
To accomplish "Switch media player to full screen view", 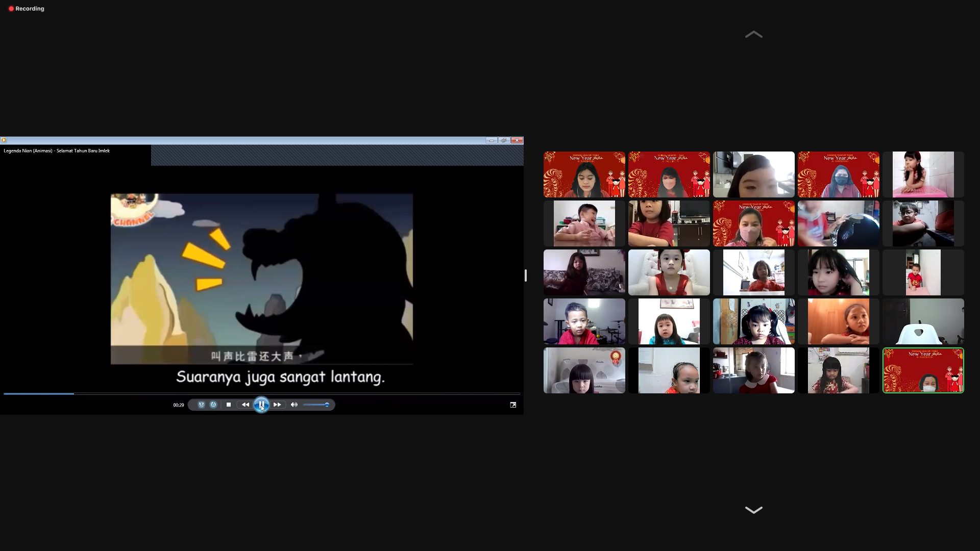I will click(513, 405).
